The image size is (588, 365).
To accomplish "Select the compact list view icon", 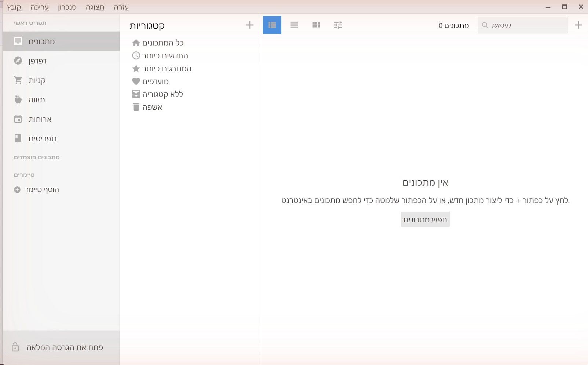I will pyautogui.click(x=294, y=25).
